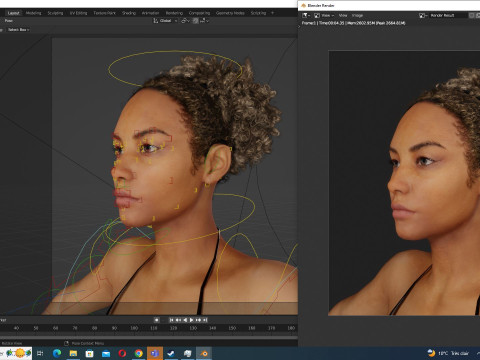The width and height of the screenshot is (480, 360).
Task: Open the Global transform orientation dropdown
Action: 165,21
